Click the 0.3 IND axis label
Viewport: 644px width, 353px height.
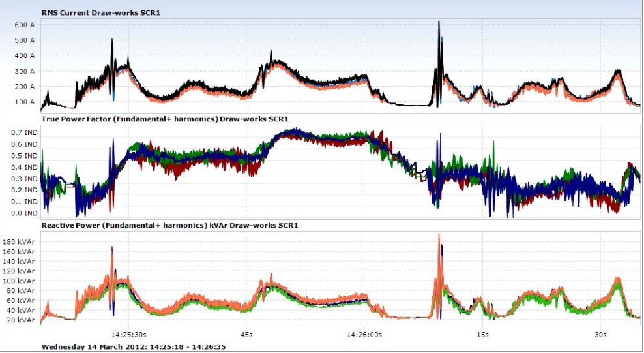coord(24,179)
